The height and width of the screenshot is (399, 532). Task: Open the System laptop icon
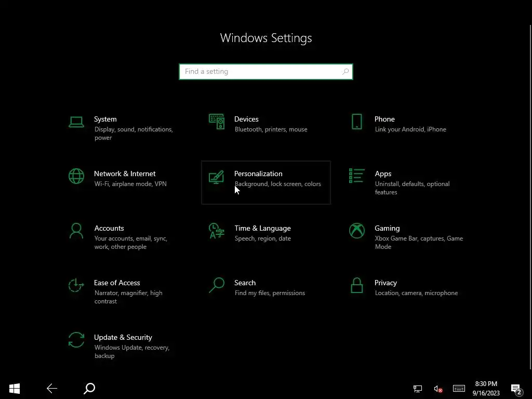(76, 122)
